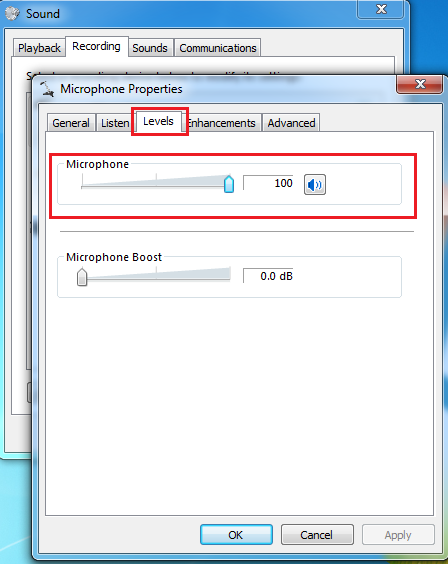Click the Cancel button
This screenshot has height=564, width=448.
[317, 535]
